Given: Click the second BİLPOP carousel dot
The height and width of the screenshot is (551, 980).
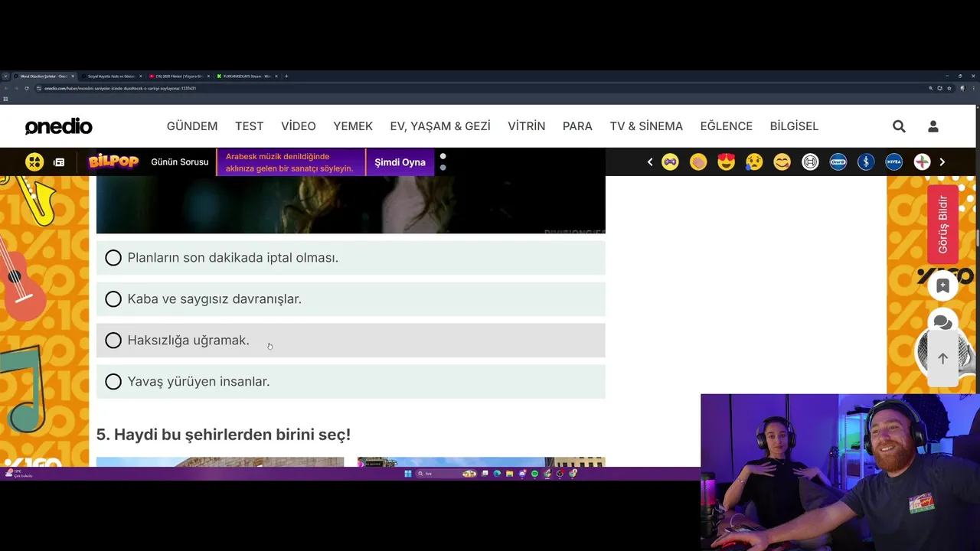Looking at the screenshot, I should pos(443,168).
